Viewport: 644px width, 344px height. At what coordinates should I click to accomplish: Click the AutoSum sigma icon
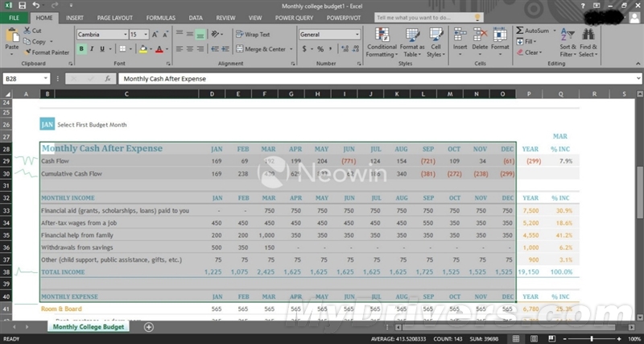click(x=520, y=30)
